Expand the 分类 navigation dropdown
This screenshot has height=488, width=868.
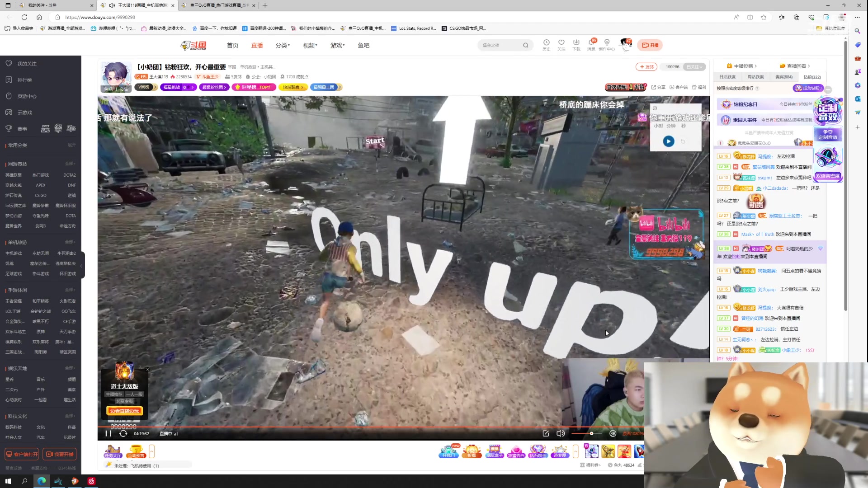pyautogui.click(x=282, y=45)
